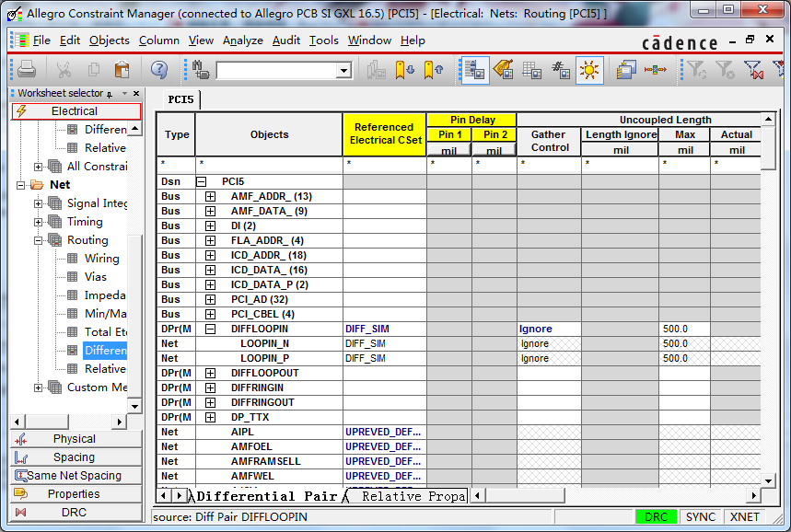Image resolution: width=791 pixels, height=532 pixels.
Task: Select the Differential Pair sheet tab
Action: 266,496
